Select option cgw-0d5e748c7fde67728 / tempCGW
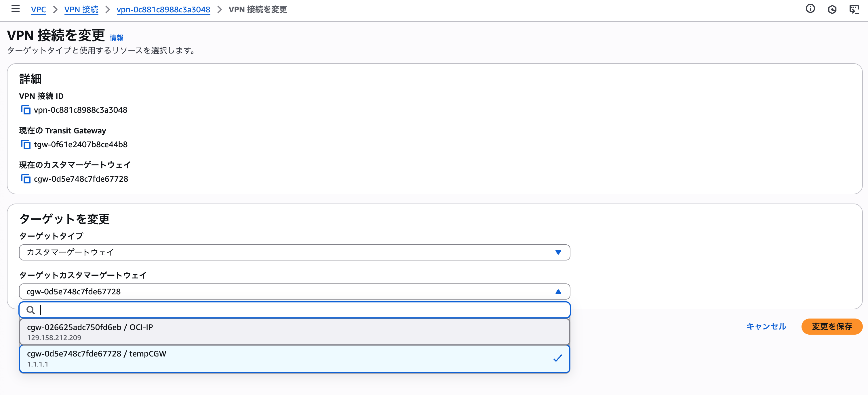Image resolution: width=868 pixels, height=395 pixels. coord(294,359)
